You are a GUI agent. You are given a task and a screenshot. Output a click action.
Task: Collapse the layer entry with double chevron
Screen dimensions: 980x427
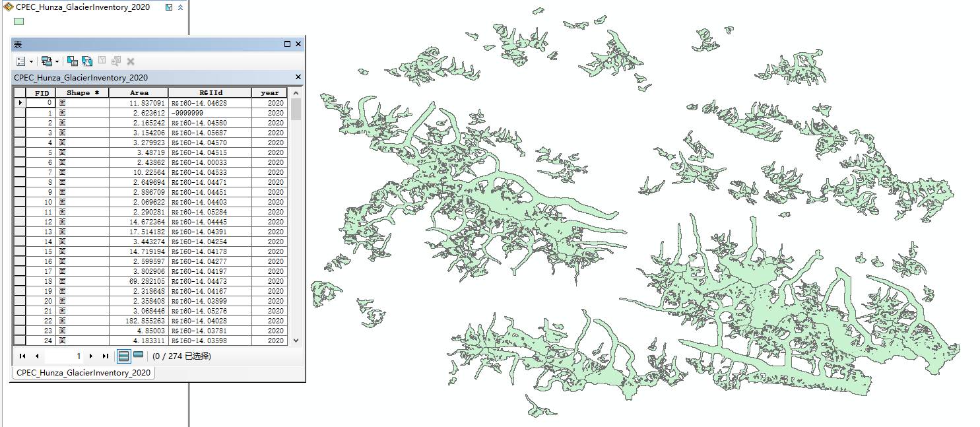point(181,7)
